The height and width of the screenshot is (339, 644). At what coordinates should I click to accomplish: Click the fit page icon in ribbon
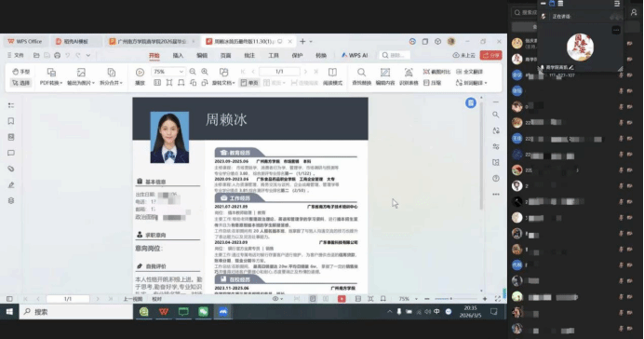click(x=169, y=83)
